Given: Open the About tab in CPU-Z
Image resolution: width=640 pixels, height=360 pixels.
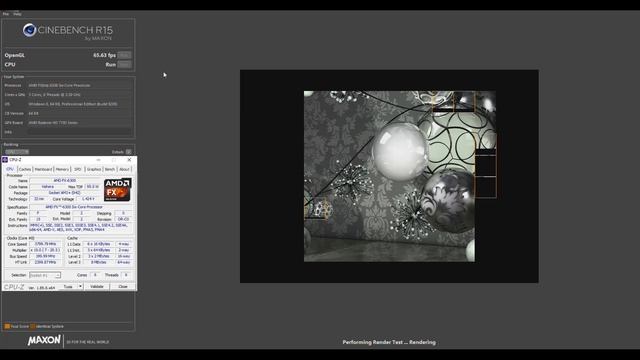Looking at the screenshot, I should tap(124, 169).
